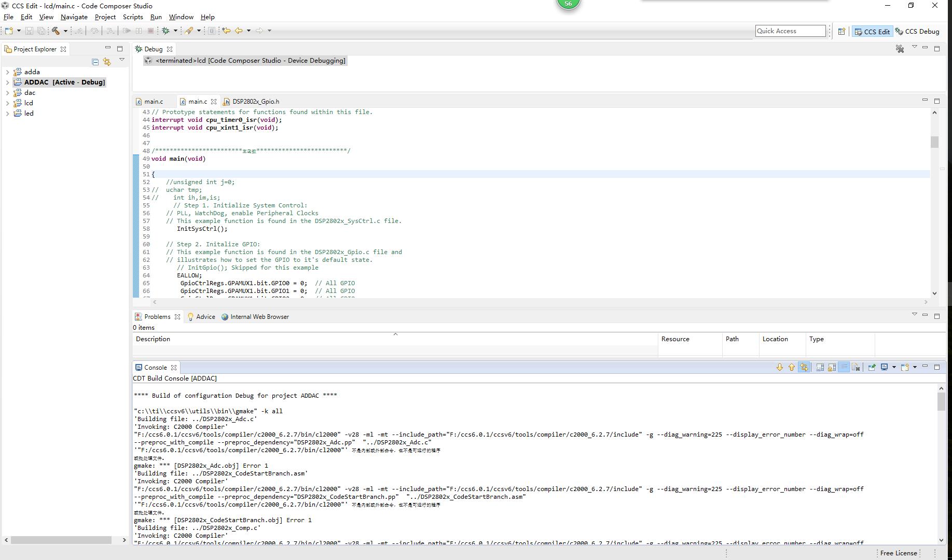The width and height of the screenshot is (952, 560).
Task: Open the Run menu
Action: point(156,17)
